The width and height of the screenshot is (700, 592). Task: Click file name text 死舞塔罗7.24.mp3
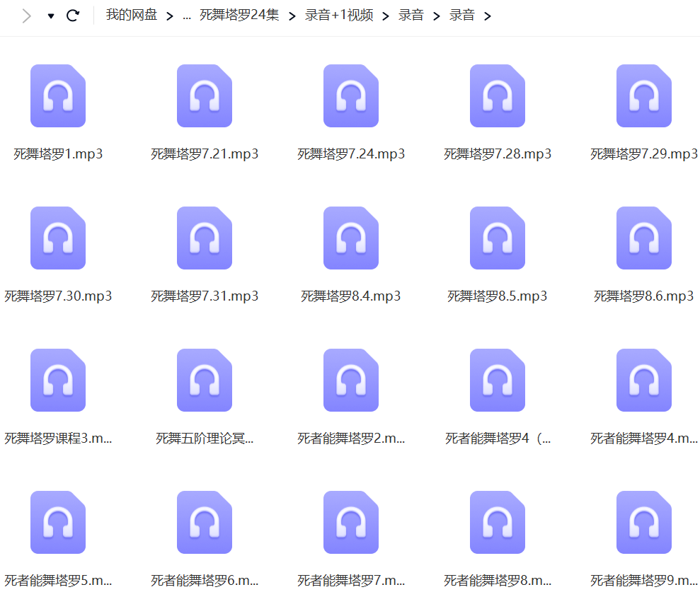click(351, 154)
